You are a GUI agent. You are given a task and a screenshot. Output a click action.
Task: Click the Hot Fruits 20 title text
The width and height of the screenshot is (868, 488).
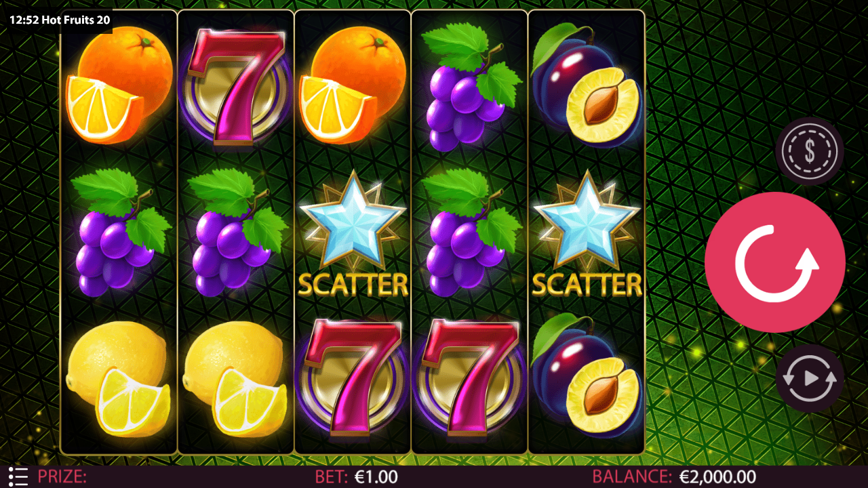coord(75,20)
